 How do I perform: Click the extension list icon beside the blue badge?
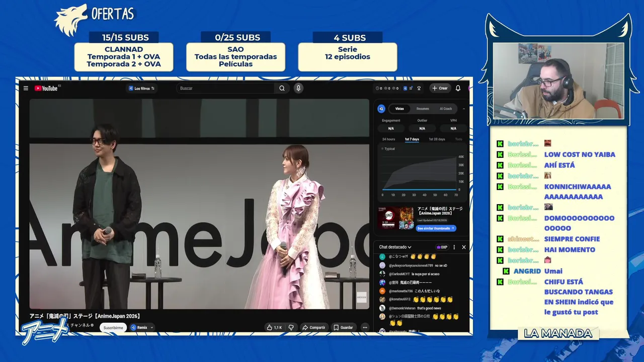[x=411, y=88]
